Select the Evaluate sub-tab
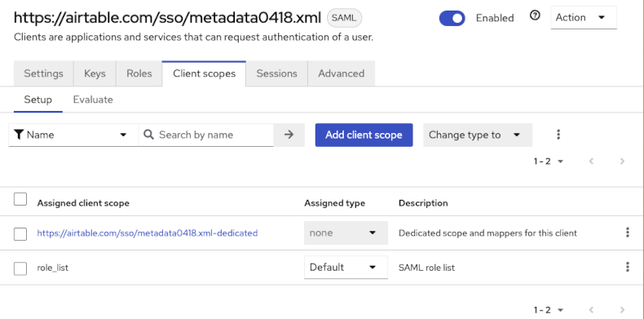This screenshot has width=644, height=319. click(93, 100)
